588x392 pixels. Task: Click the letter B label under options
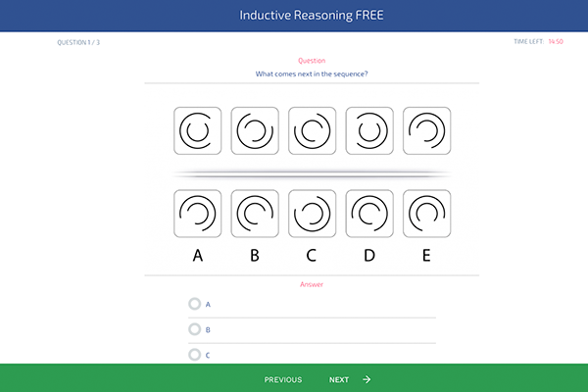[x=255, y=256]
